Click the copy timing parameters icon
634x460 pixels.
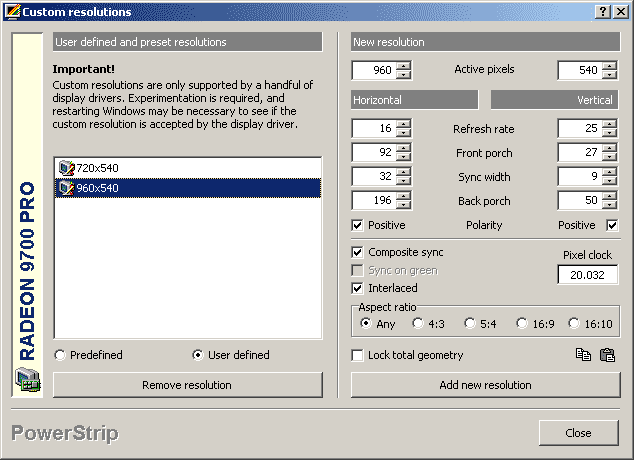point(583,354)
